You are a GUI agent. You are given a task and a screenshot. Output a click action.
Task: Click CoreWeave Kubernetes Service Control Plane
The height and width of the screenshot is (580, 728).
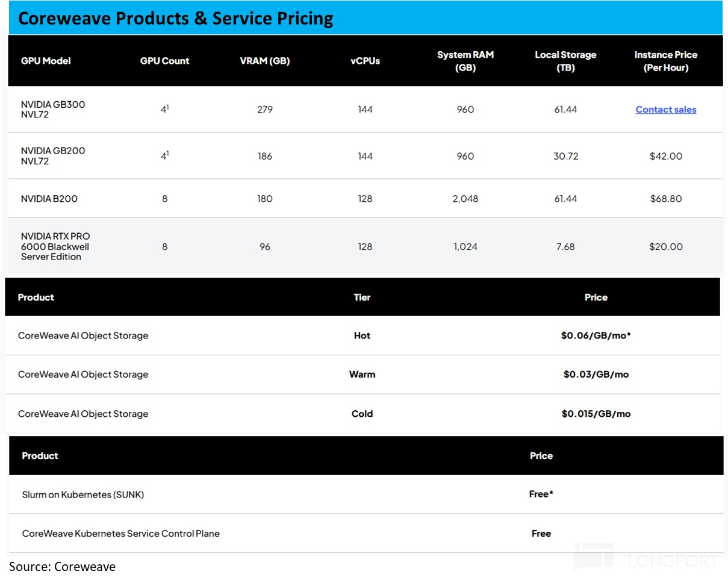(120, 534)
